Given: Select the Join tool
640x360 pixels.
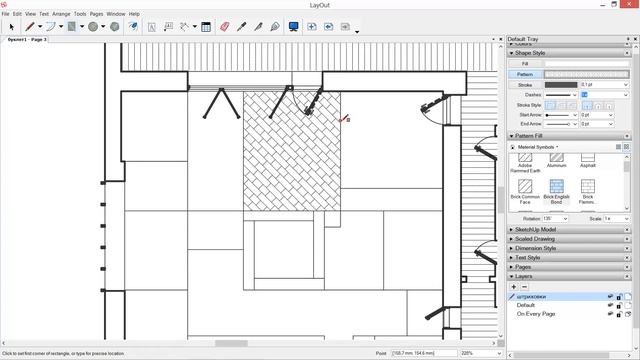Looking at the screenshot, I should pos(275,27).
